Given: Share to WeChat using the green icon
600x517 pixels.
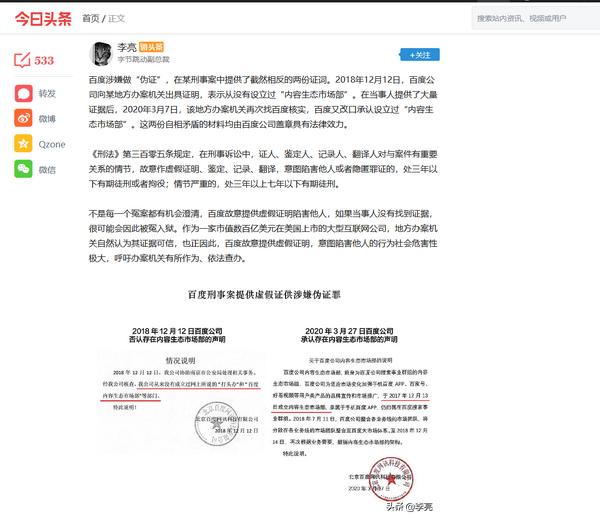Looking at the screenshot, I should [x=23, y=169].
